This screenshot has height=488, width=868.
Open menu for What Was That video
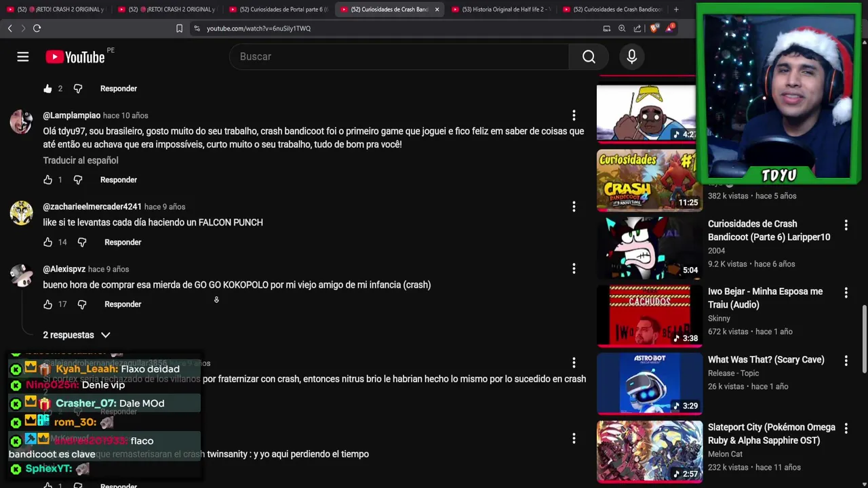coord(846,360)
